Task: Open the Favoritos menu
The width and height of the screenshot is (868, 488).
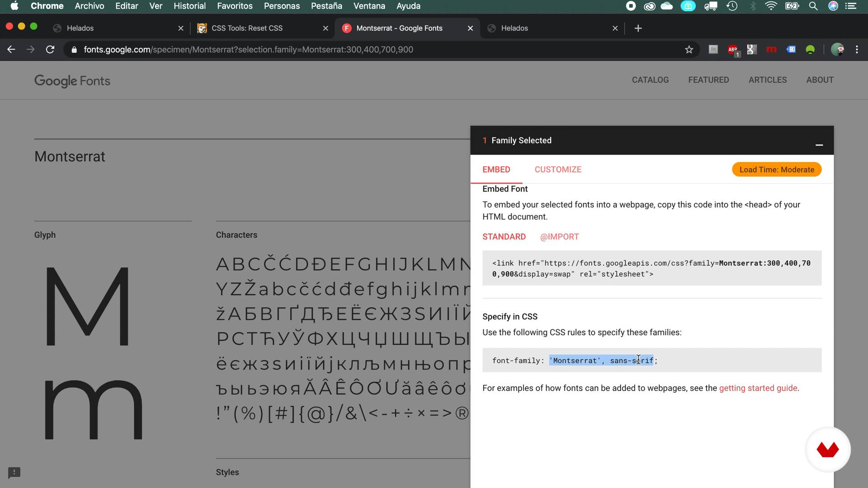Action: tap(235, 6)
